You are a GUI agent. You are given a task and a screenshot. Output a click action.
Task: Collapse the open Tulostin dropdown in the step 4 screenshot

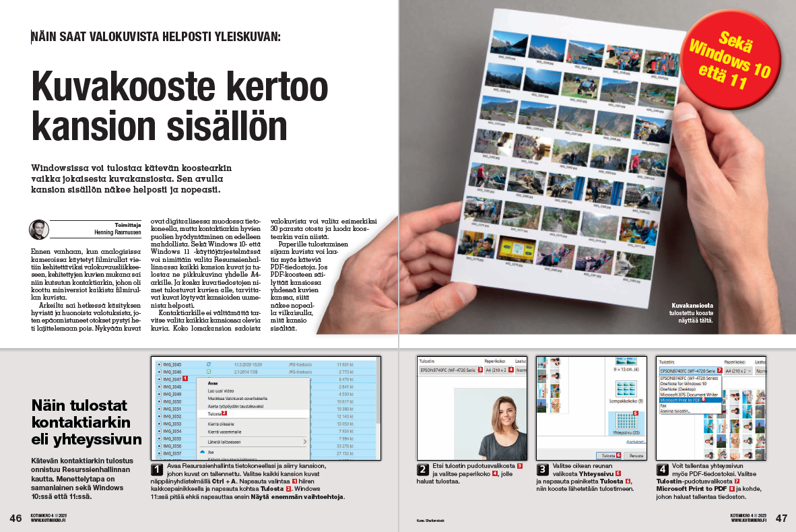point(690,371)
